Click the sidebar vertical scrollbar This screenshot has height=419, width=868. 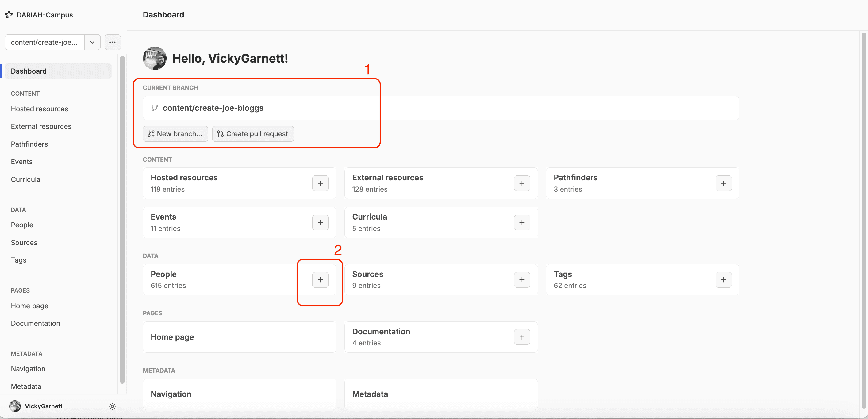[122, 219]
